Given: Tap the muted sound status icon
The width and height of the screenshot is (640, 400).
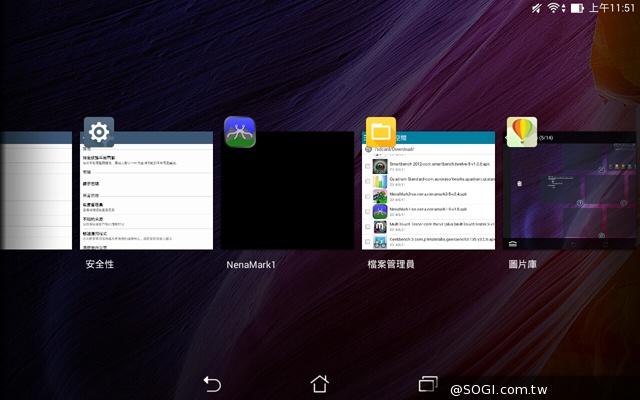Looking at the screenshot, I should tap(536, 8).
